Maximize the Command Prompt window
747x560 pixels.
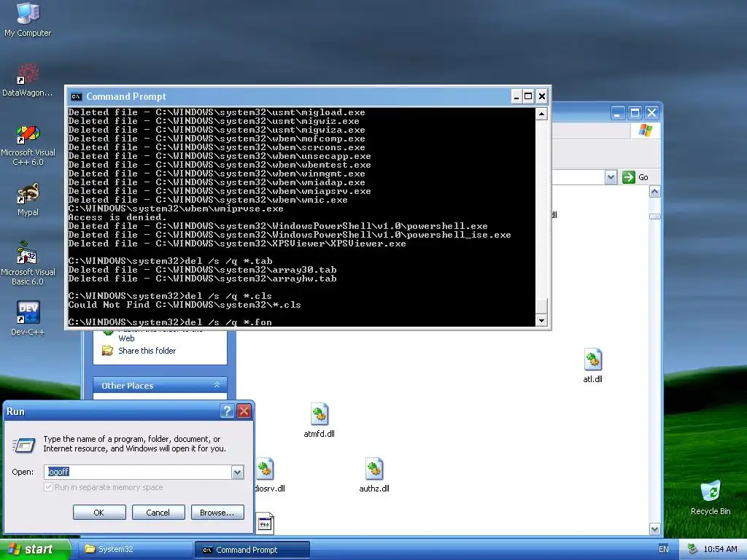[528, 97]
